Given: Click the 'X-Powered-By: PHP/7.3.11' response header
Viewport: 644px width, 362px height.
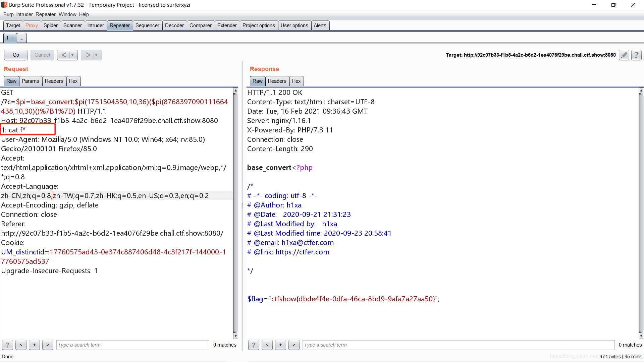Looking at the screenshot, I should pyautogui.click(x=290, y=130).
